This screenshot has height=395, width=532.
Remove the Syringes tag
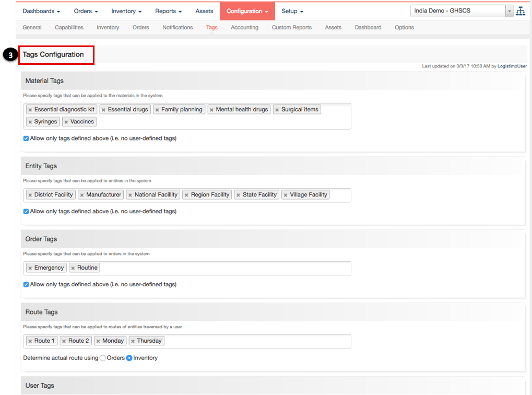pos(30,122)
